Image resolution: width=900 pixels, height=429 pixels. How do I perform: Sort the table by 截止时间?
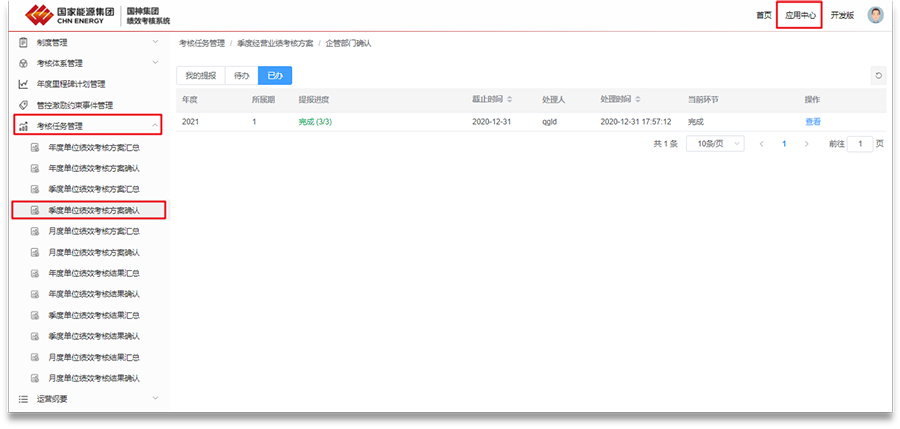click(509, 100)
